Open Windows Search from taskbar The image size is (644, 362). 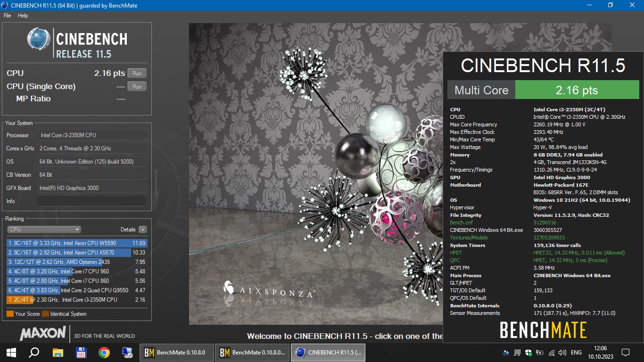pos(34,352)
